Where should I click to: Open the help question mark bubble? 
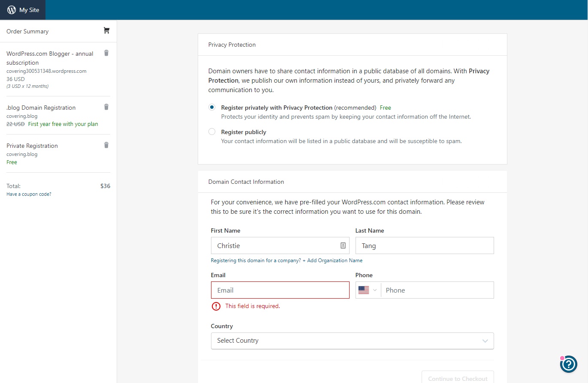[x=568, y=364]
